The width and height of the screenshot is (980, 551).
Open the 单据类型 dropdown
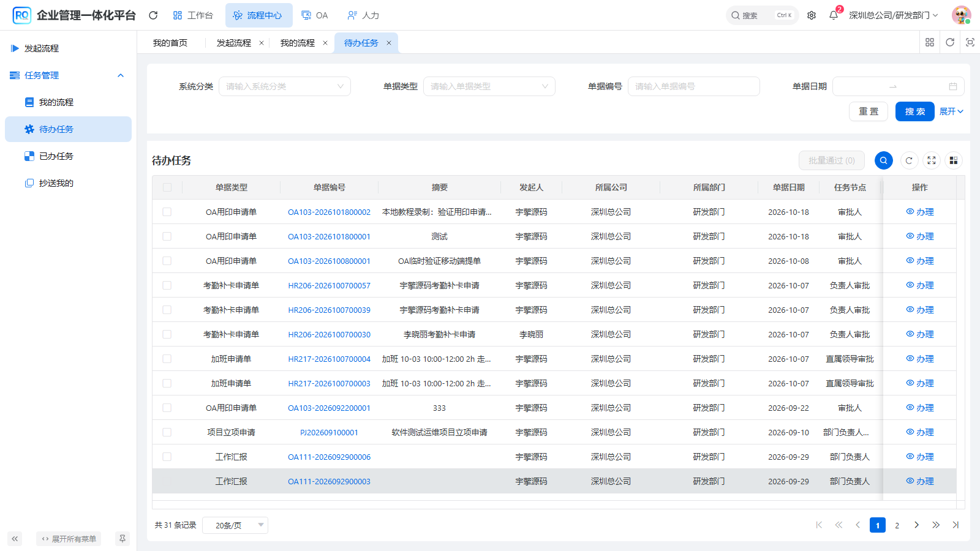click(489, 86)
